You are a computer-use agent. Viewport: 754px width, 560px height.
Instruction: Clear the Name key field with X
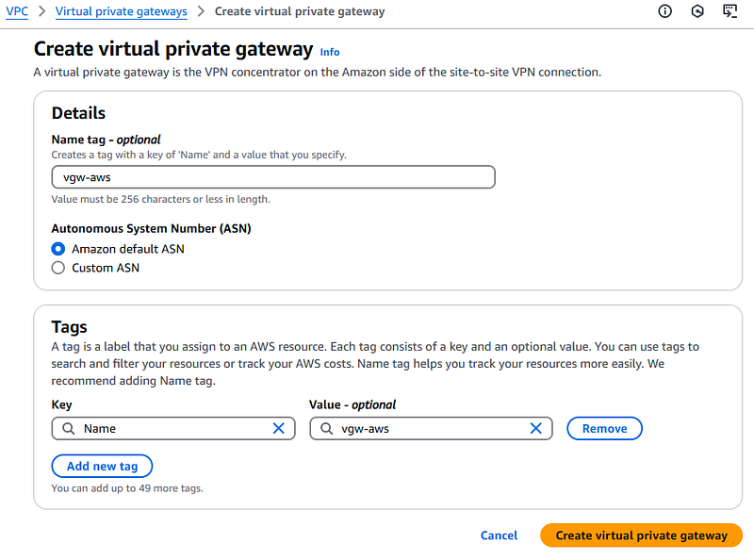click(x=278, y=428)
